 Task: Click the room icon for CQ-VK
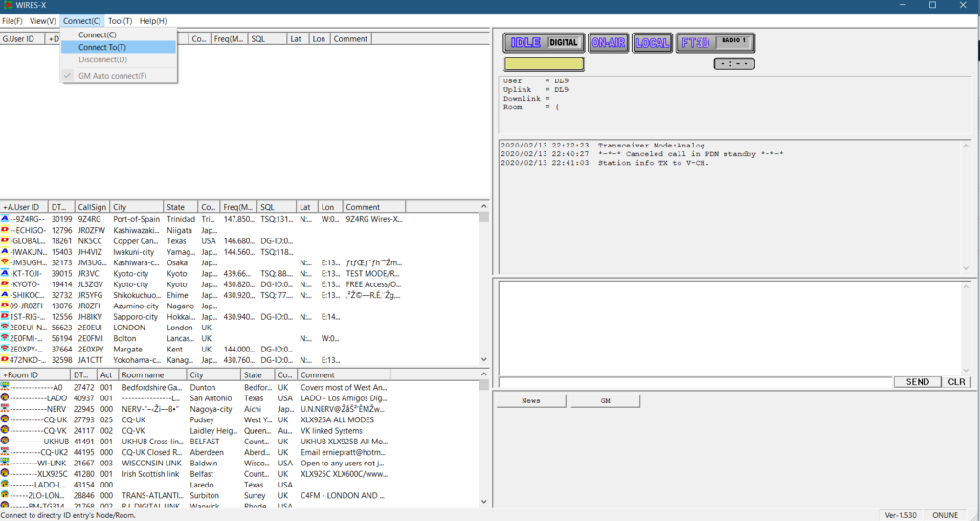coord(5,430)
